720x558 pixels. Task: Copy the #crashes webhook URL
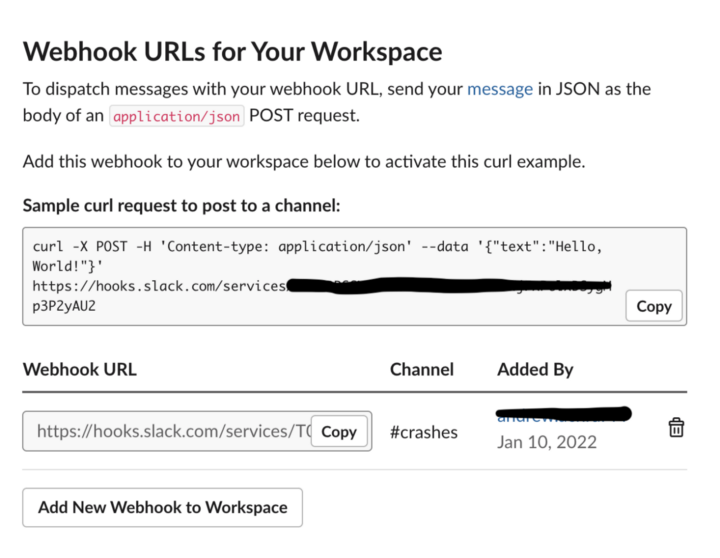(339, 431)
